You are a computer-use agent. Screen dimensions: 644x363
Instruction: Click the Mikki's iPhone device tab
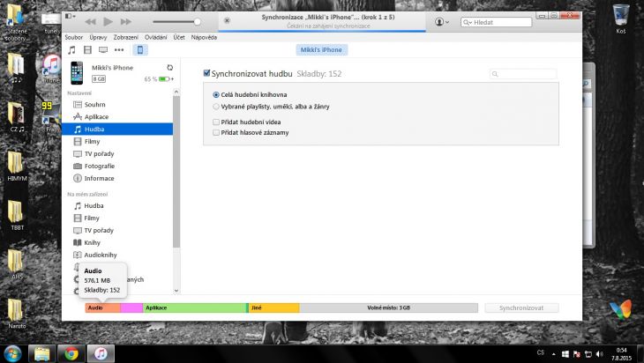point(321,50)
